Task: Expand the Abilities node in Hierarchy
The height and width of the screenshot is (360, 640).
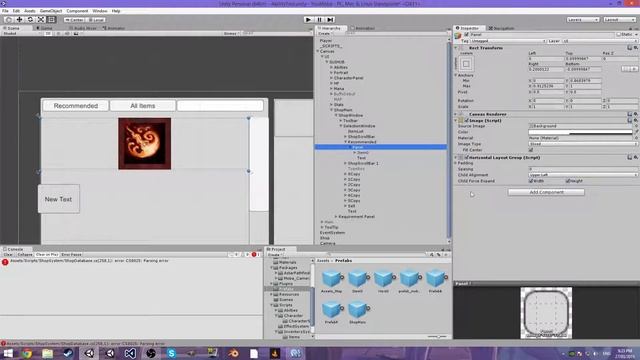Action: coord(331,67)
